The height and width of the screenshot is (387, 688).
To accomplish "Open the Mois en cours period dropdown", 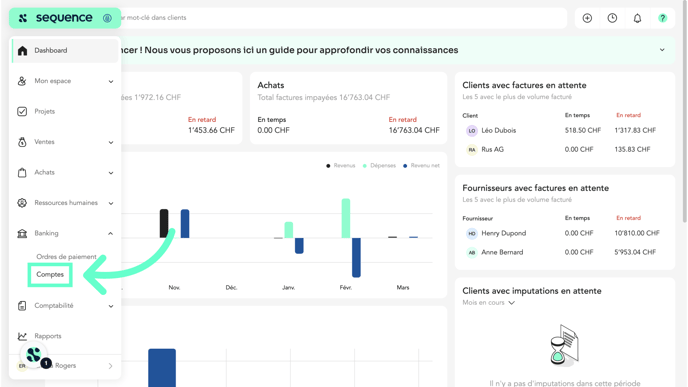I will 488,303.
